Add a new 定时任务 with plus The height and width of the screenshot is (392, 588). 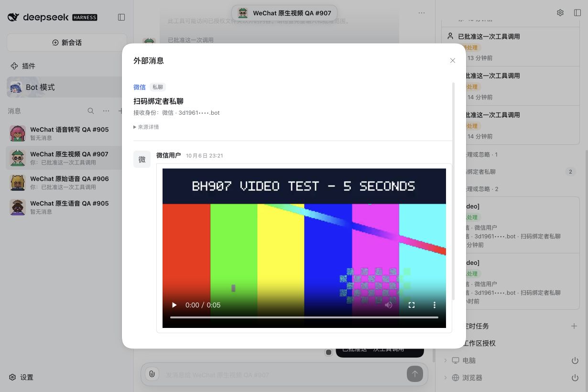click(574, 326)
